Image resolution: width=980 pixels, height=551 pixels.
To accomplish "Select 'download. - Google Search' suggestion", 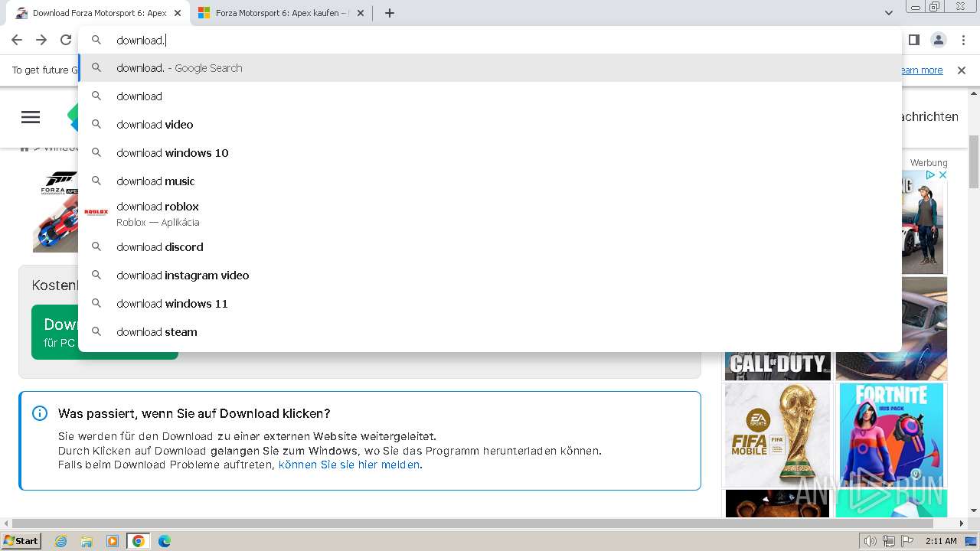I will (490, 68).
